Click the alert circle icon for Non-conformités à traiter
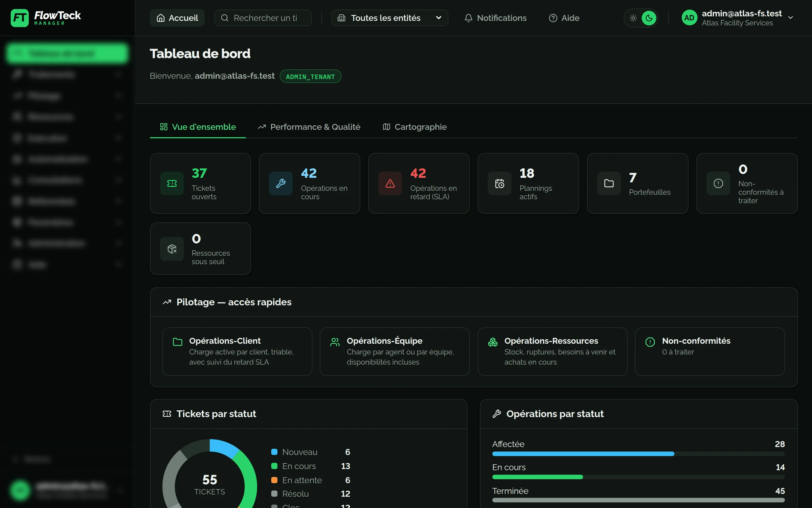This screenshot has width=812, height=508. pyautogui.click(x=718, y=183)
